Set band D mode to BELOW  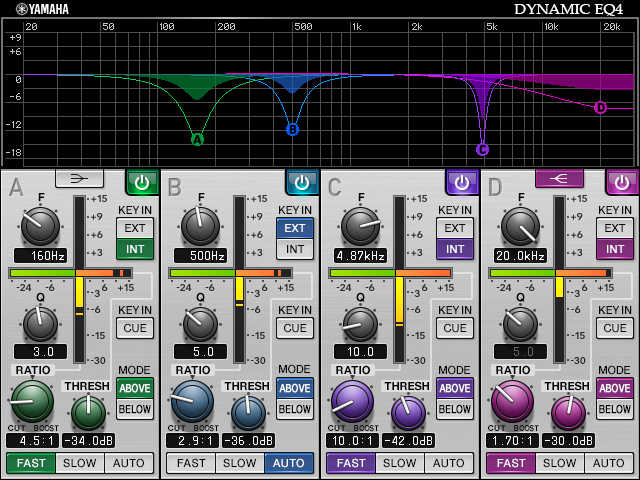pyautogui.click(x=615, y=409)
